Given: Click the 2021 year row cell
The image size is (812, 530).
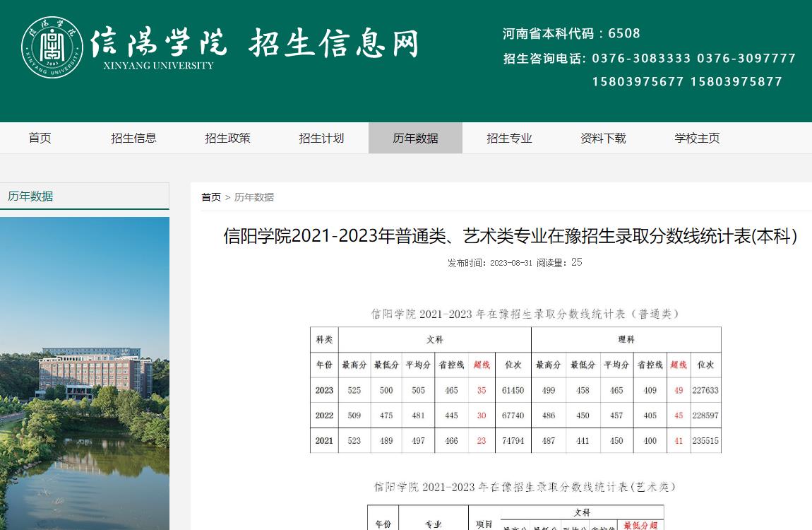Looking at the screenshot, I should [x=324, y=441].
